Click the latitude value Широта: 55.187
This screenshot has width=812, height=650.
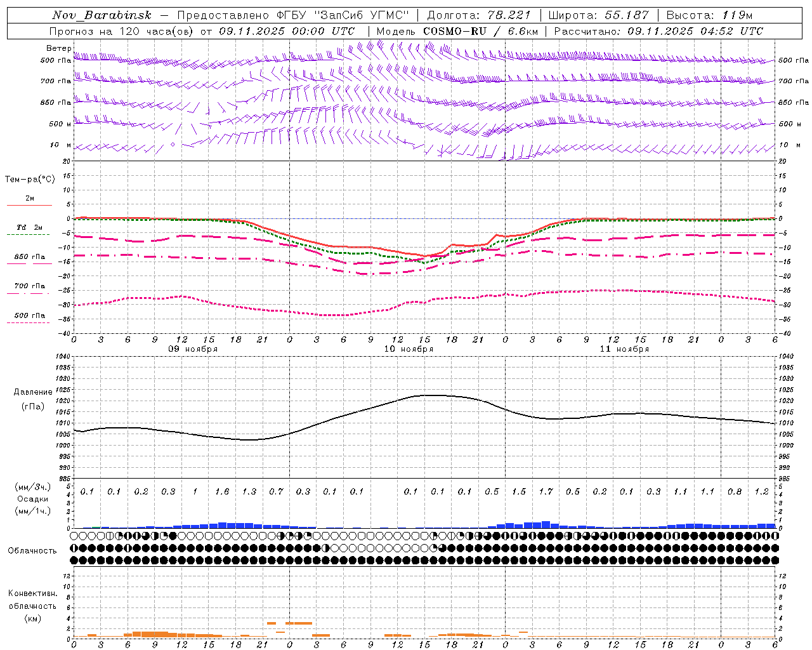pos(599,15)
